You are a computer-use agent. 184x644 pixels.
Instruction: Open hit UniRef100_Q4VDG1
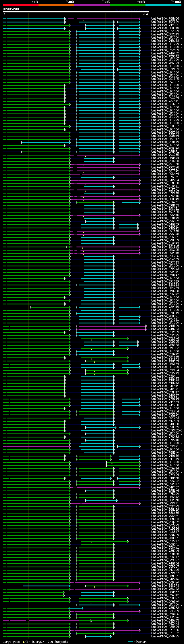coord(165,25)
